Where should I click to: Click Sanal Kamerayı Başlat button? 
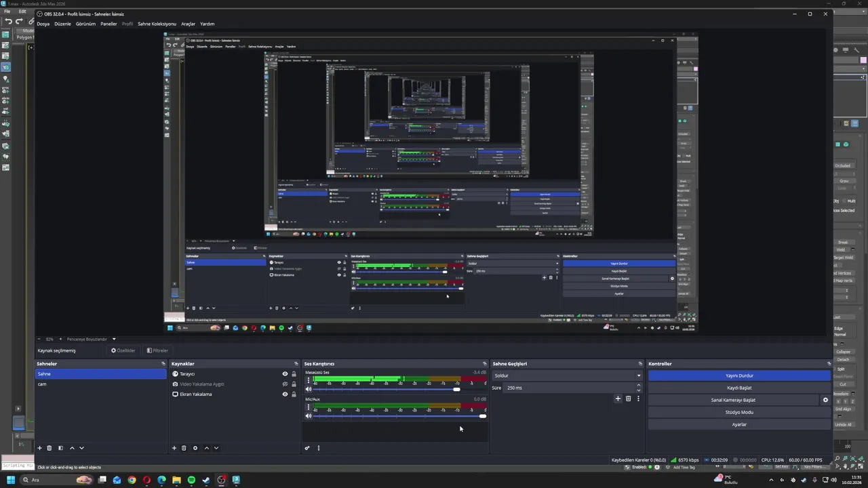tap(733, 400)
